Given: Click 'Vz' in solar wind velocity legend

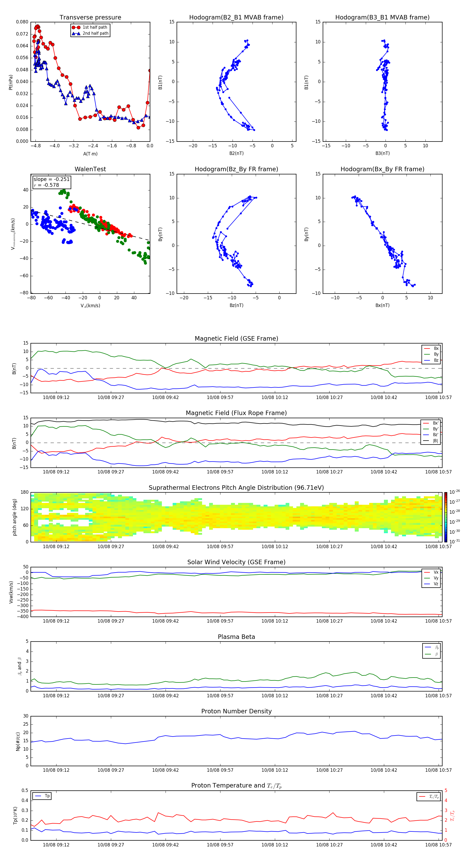Looking at the screenshot, I should 431,584.
